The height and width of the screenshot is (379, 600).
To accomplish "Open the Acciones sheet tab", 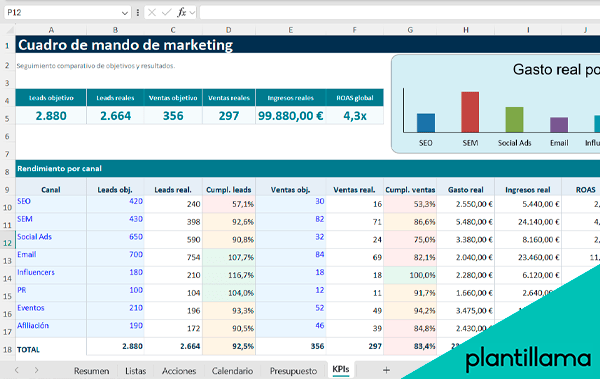I will coord(179,371).
